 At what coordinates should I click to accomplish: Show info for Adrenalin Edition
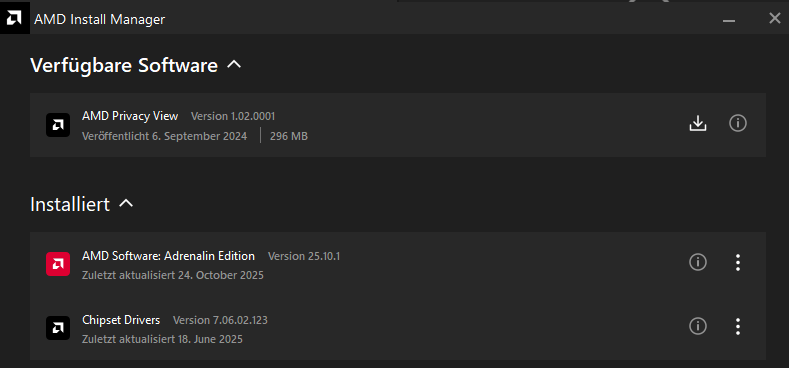point(698,262)
